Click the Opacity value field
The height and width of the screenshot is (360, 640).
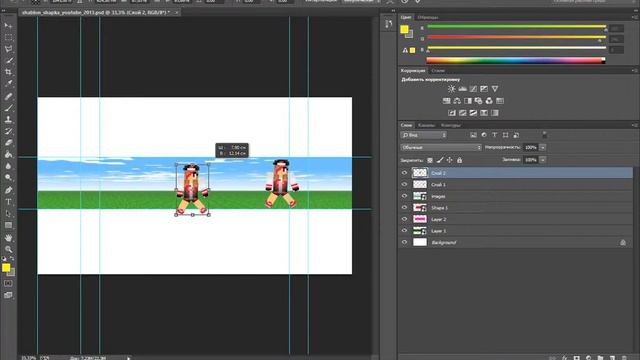tap(531, 147)
